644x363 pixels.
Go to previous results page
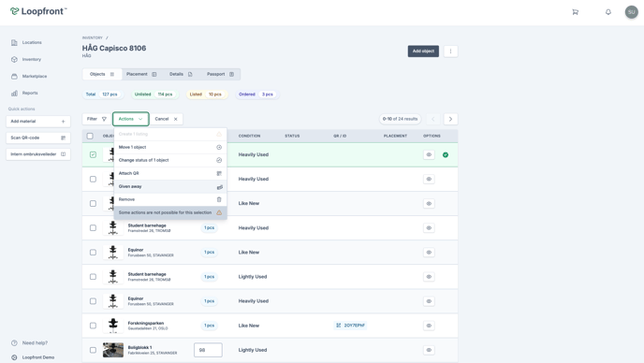tap(432, 119)
